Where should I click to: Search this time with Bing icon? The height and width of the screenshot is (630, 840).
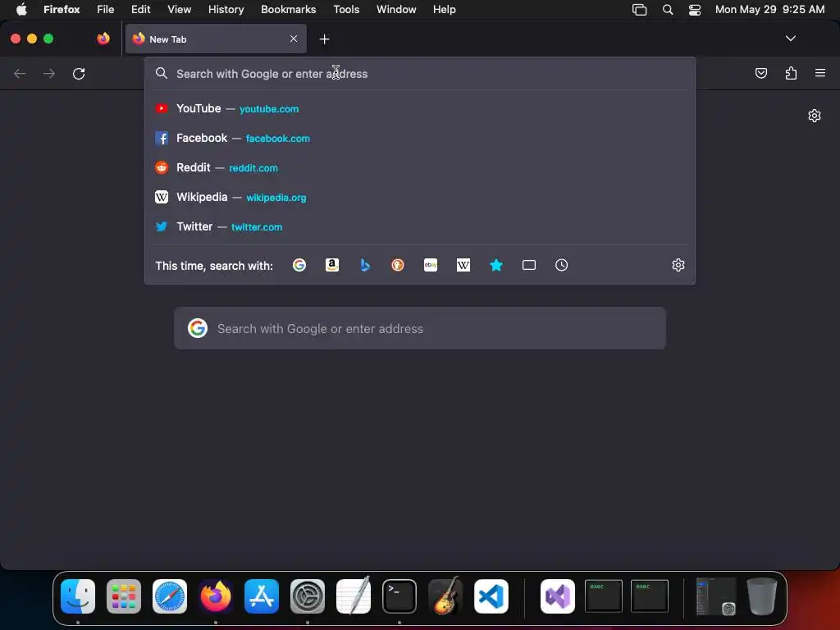(365, 265)
